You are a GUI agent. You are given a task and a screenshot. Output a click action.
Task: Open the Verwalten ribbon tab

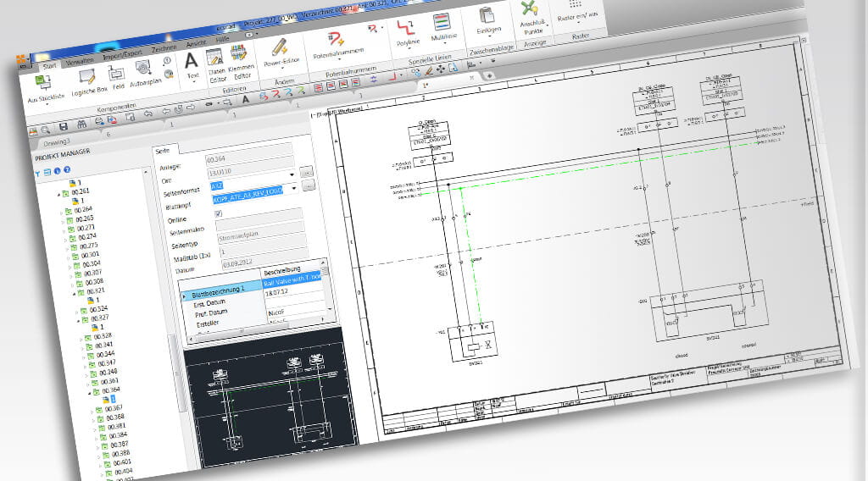79,61
